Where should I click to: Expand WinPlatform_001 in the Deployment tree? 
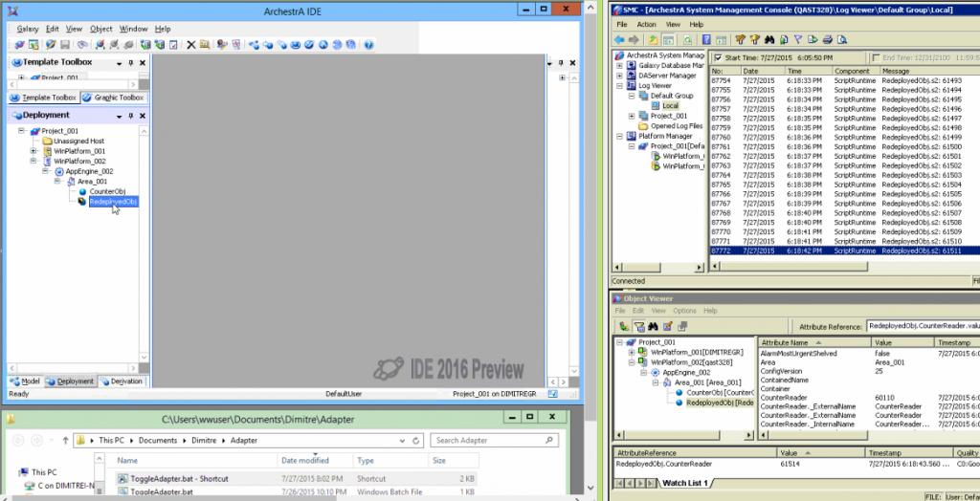pos(34,151)
